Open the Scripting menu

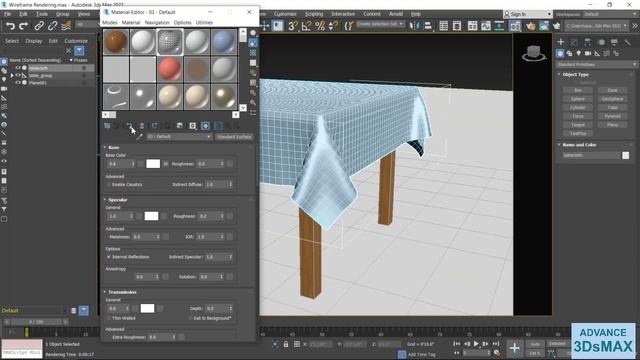point(314,14)
